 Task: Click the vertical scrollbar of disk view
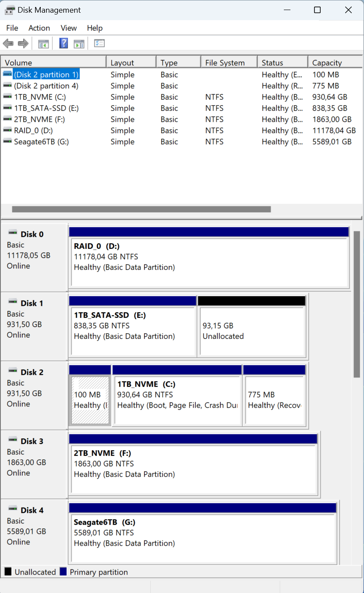[357, 304]
